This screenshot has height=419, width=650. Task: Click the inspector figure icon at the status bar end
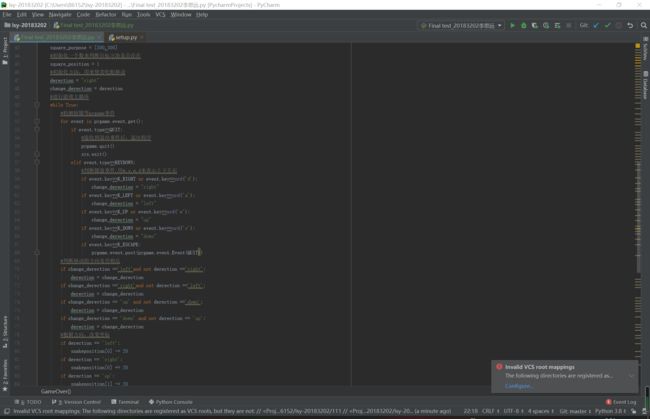pyautogui.click(x=644, y=411)
